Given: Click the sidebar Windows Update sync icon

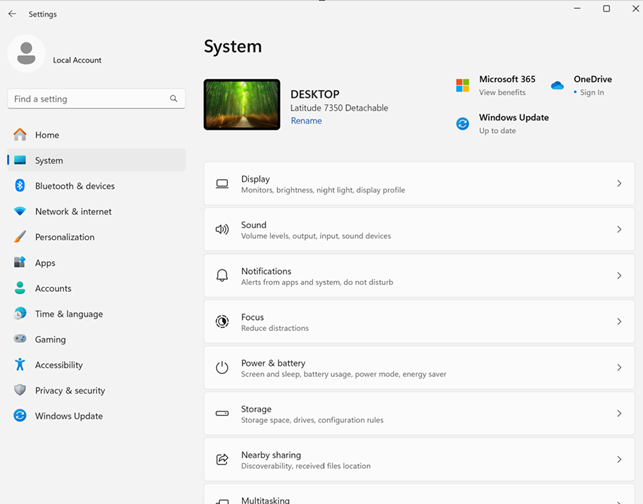Looking at the screenshot, I should point(20,415).
